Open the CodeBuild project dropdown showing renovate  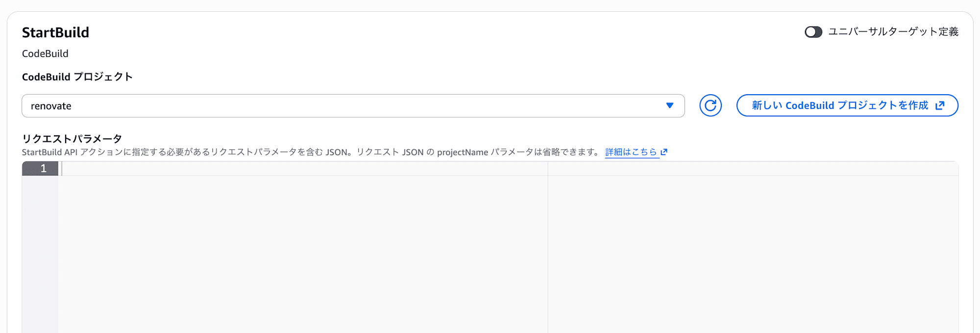(353, 106)
